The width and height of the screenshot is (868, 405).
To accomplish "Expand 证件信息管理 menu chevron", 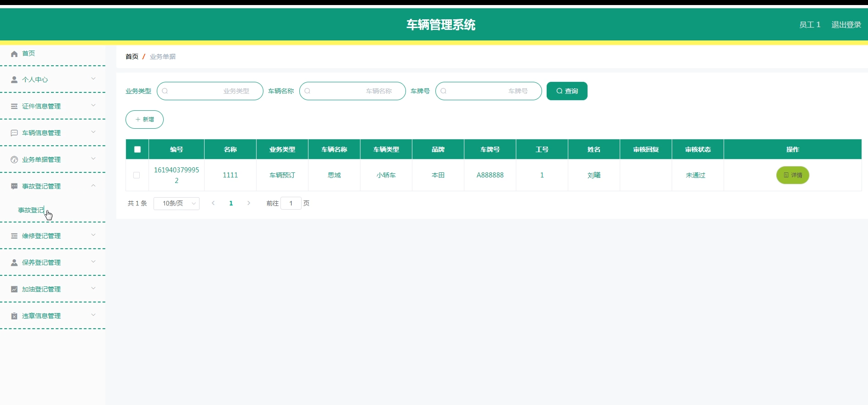I will click(x=93, y=105).
